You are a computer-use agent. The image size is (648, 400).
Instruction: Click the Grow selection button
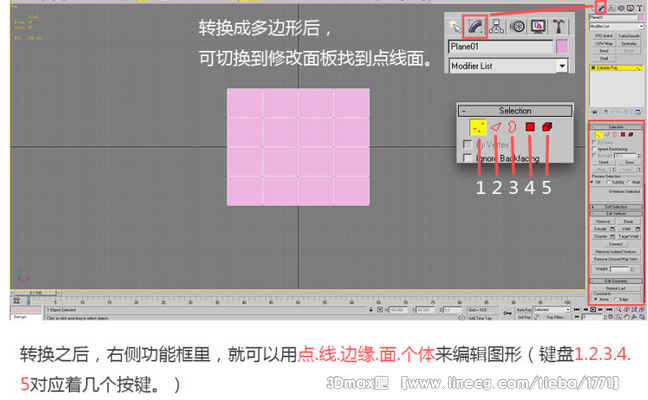[x=629, y=162]
